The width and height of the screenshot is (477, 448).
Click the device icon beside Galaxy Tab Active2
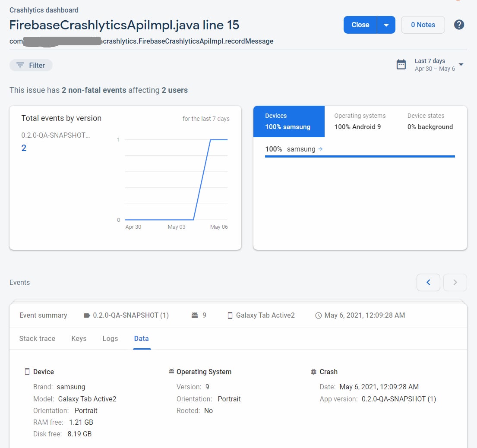coord(230,315)
